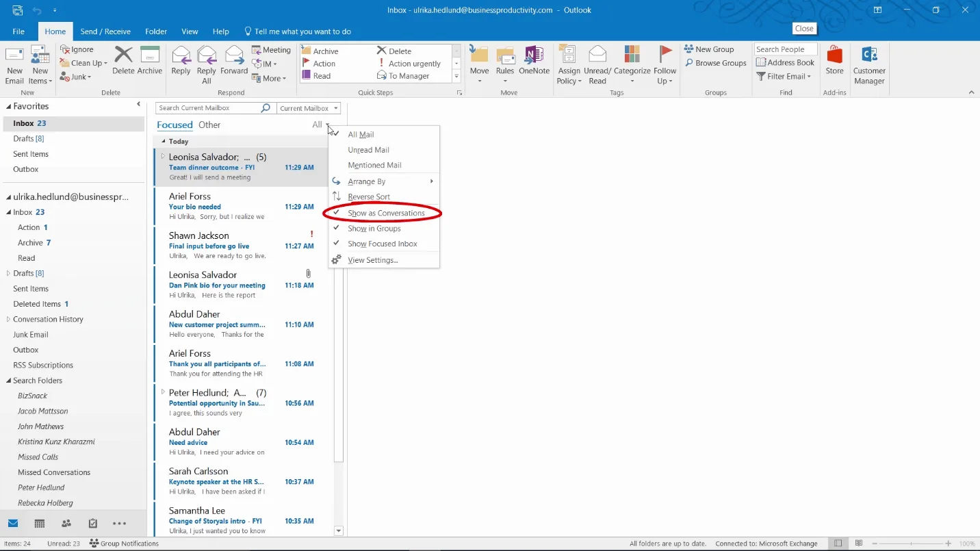The image size is (980, 551).
Task: Open the File menu tab
Action: (18, 31)
